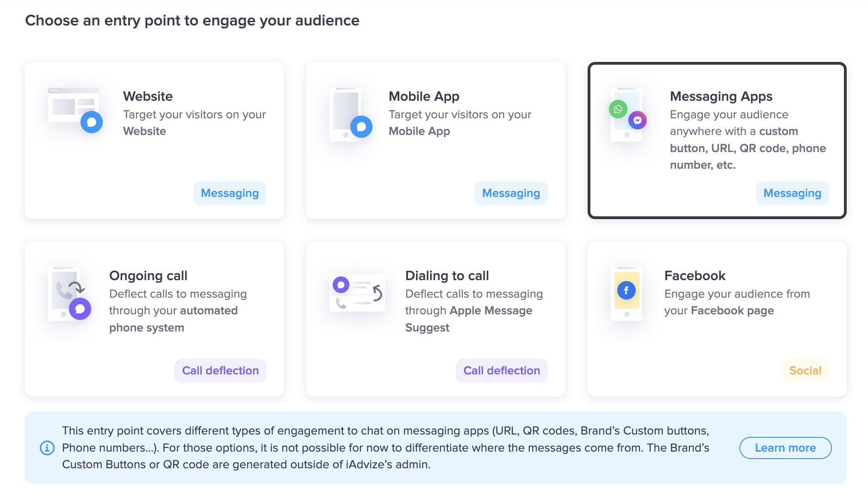Image resolution: width=868 pixels, height=502 pixels.
Task: Select the Messaging Apps card heading
Action: point(721,96)
